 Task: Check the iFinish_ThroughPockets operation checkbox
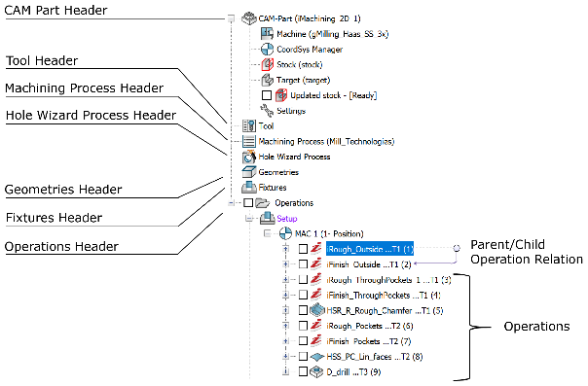[303, 295]
